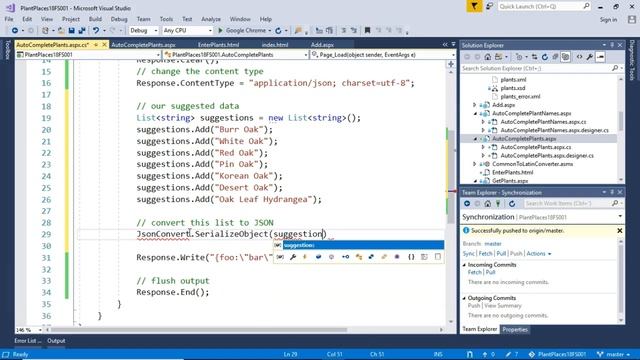The image size is (640, 360).
Task: Open the notifications flag icon in the title bar
Action: tap(474, 7)
